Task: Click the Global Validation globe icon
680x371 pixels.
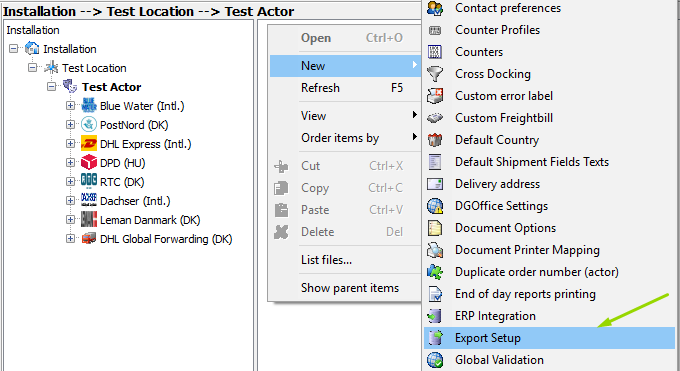Action: (x=435, y=360)
